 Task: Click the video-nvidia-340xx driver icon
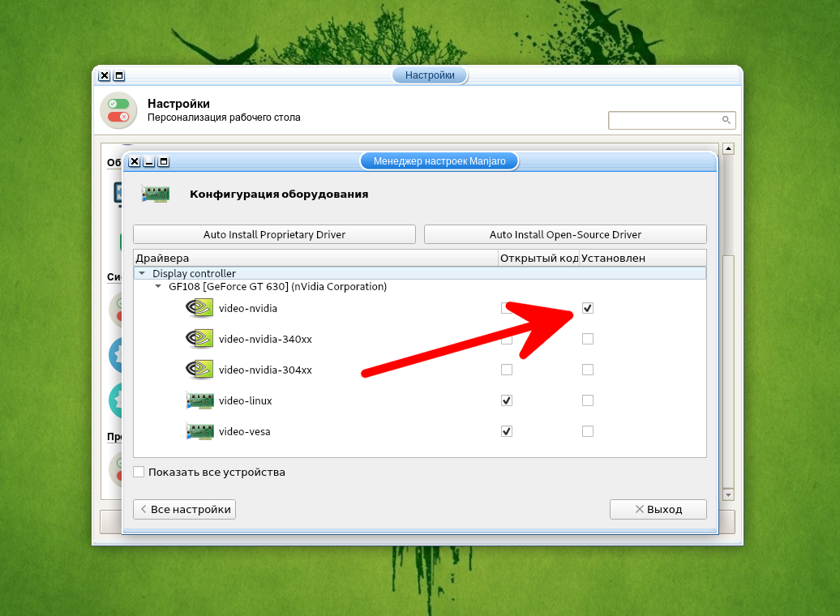pos(199,339)
